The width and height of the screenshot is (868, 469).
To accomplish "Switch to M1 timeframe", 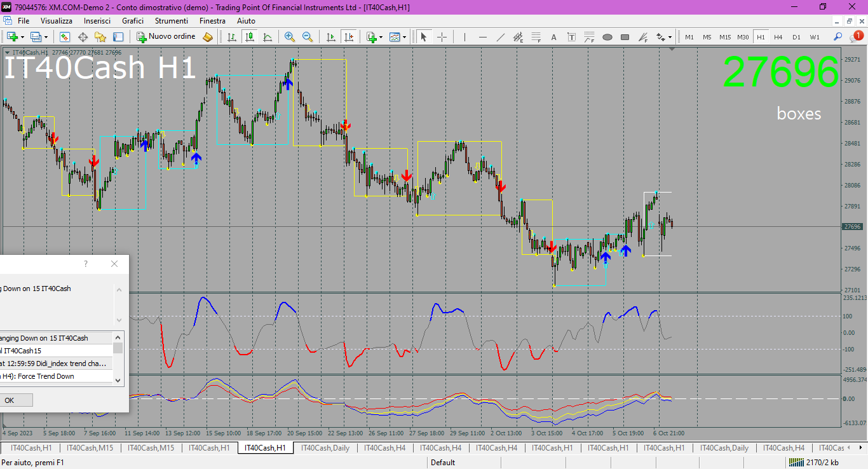I will [689, 37].
